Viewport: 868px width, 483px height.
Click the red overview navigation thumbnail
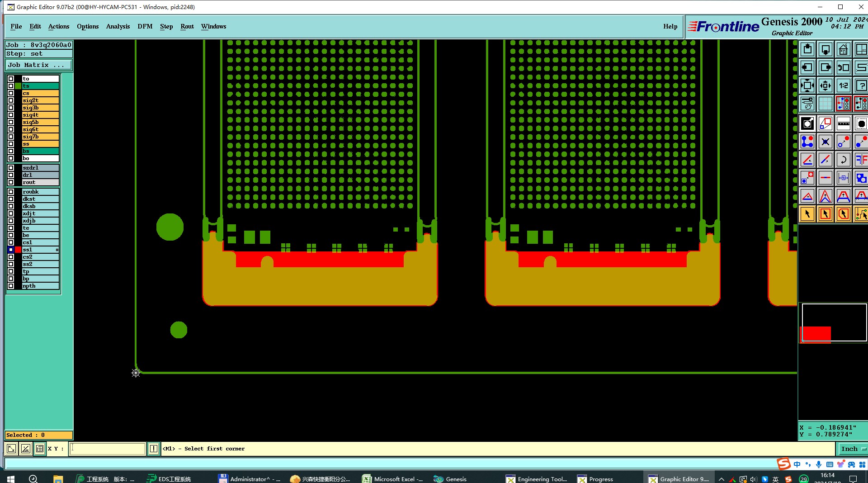[x=816, y=335]
